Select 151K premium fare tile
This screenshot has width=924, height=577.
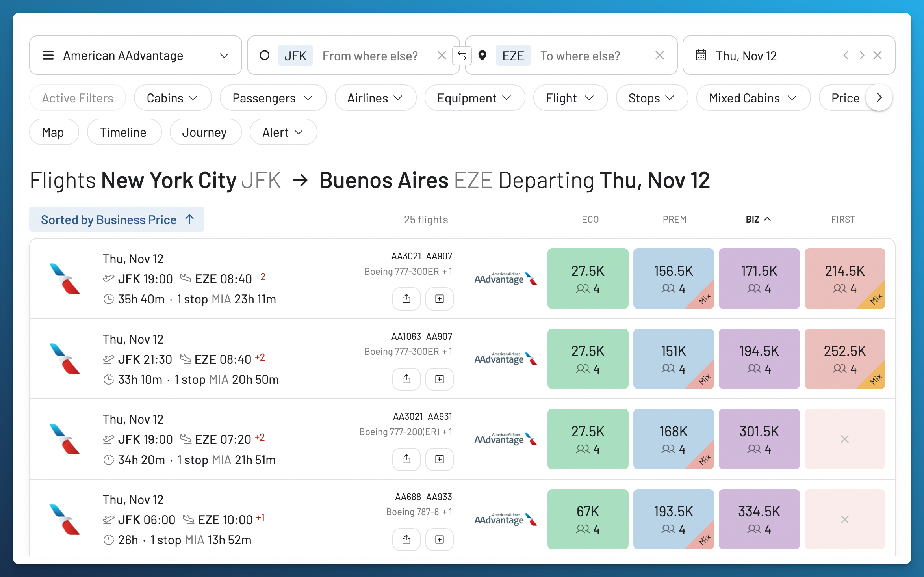point(674,359)
